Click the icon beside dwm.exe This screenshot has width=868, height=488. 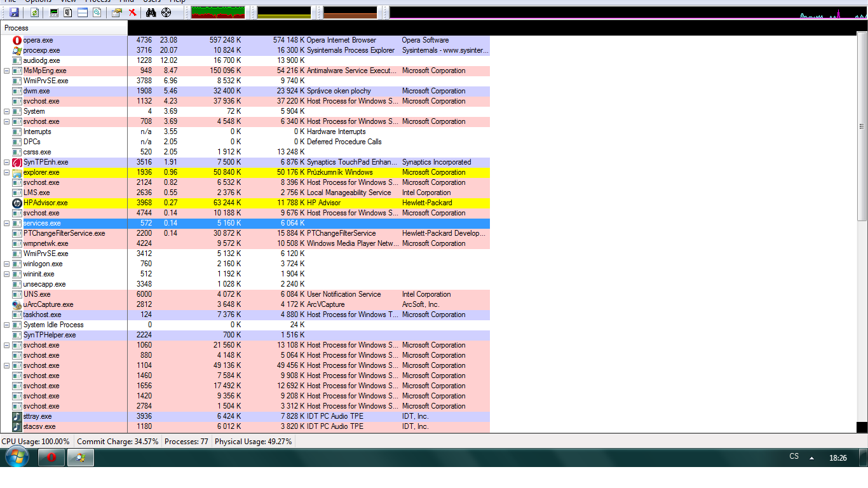coord(17,91)
